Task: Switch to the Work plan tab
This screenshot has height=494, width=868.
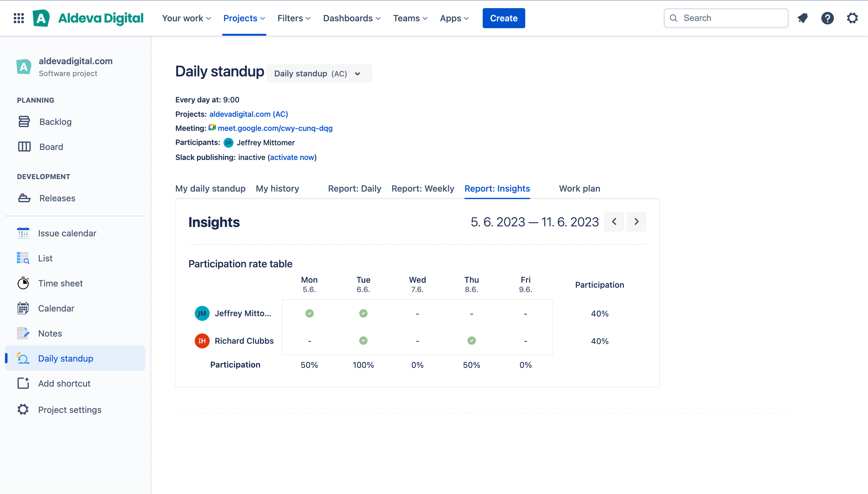Action: coord(579,188)
